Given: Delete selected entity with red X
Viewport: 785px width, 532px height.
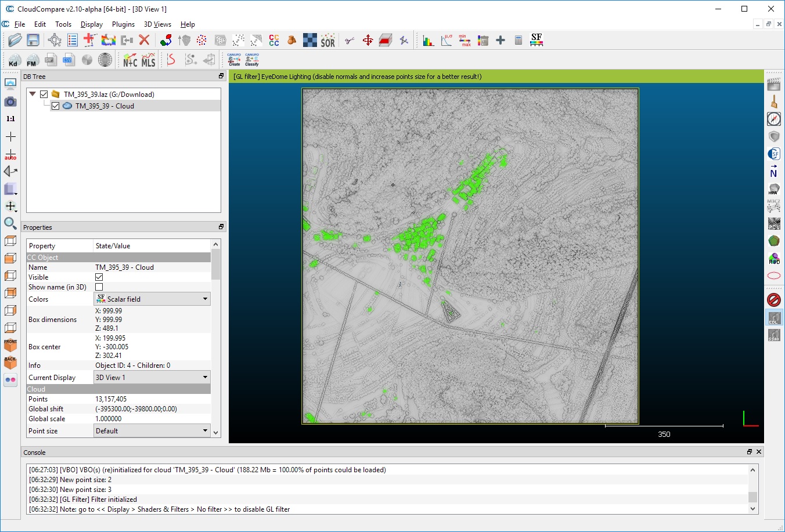Looking at the screenshot, I should [x=145, y=40].
